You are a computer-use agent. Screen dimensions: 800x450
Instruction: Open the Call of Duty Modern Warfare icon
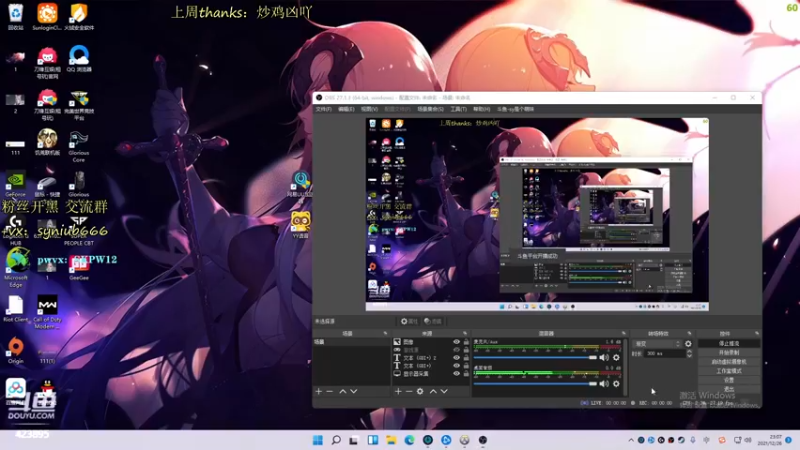tap(47, 312)
